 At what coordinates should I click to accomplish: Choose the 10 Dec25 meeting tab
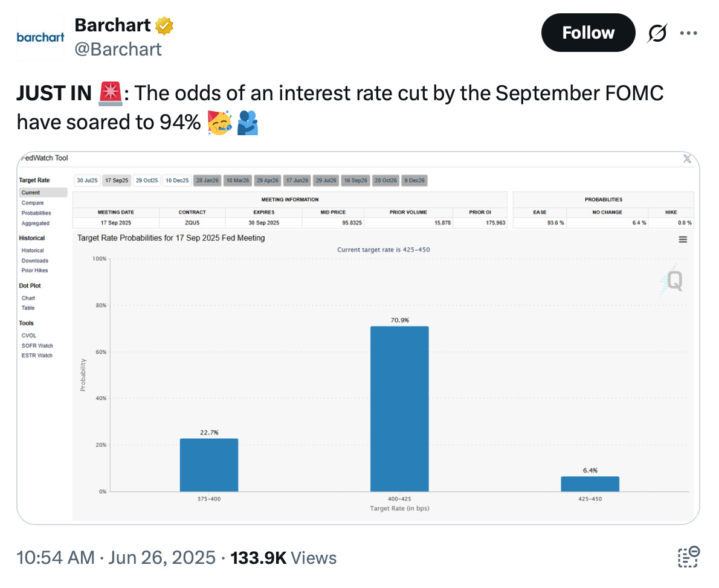coord(177,181)
